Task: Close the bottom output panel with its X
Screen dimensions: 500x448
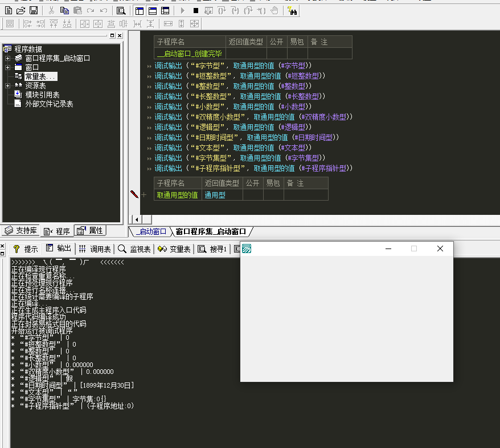Action: coord(2,246)
